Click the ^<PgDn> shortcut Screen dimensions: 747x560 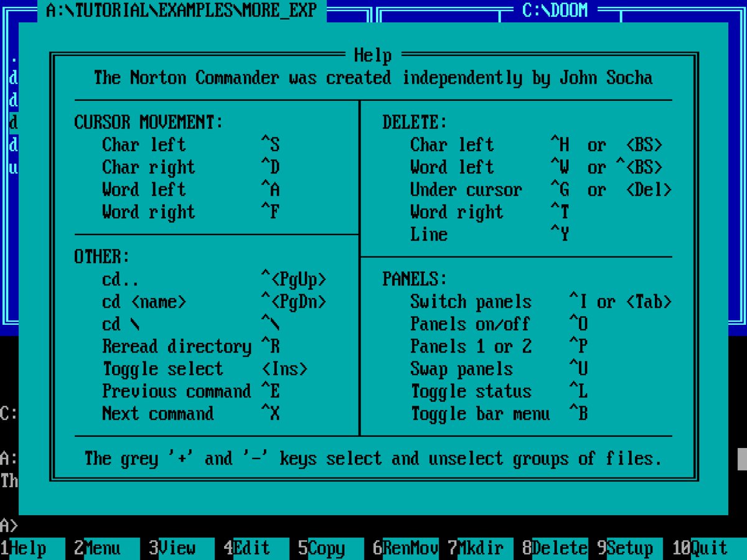click(294, 302)
